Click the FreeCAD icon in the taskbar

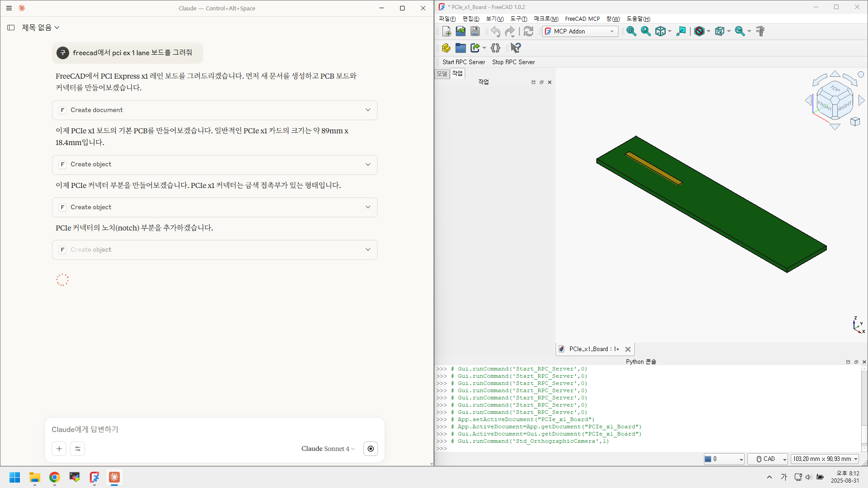(x=94, y=477)
